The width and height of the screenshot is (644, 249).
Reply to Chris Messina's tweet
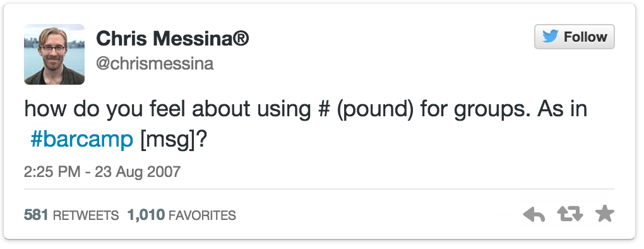(534, 214)
